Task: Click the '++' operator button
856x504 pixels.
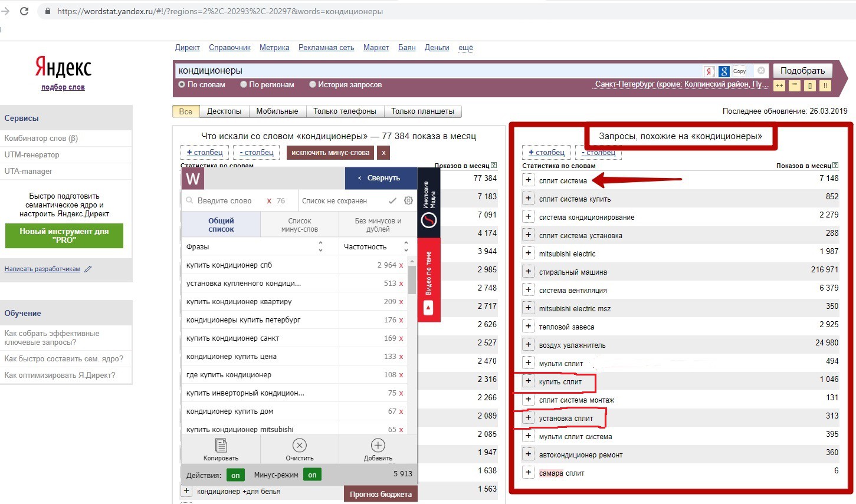Action: point(779,86)
